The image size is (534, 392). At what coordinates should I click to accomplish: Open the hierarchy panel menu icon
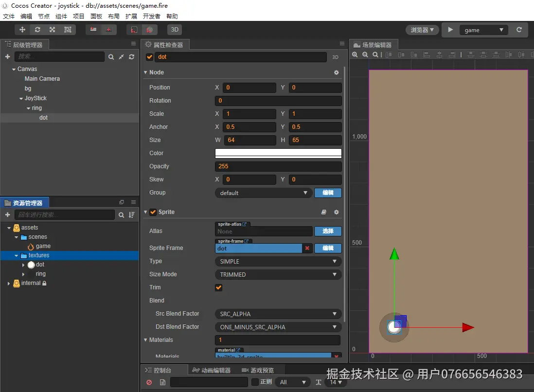tap(133, 44)
